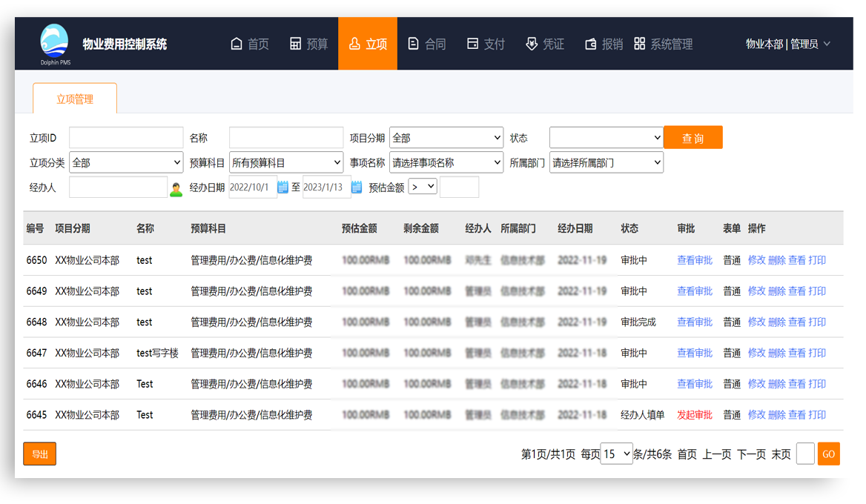Open the 预算 budget module
Viewport: 866px width, 504px height.
point(308,44)
